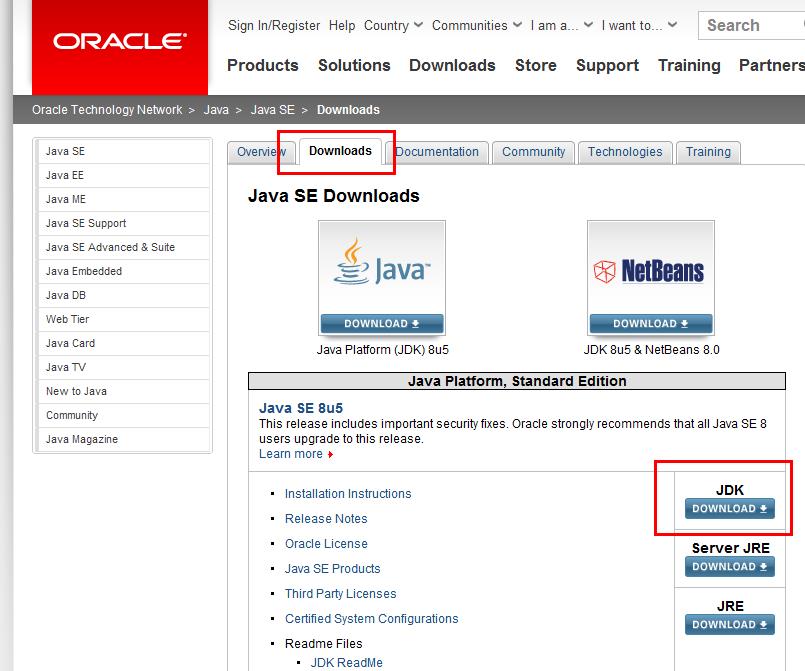The width and height of the screenshot is (805, 671).
Task: Open the Help link
Action: tap(342, 25)
